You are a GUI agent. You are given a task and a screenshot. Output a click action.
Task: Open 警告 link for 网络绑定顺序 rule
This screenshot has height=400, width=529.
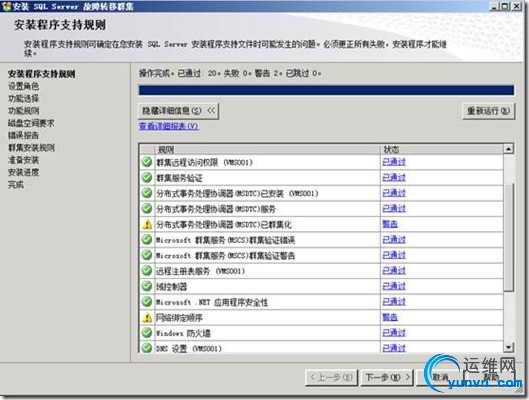(390, 317)
